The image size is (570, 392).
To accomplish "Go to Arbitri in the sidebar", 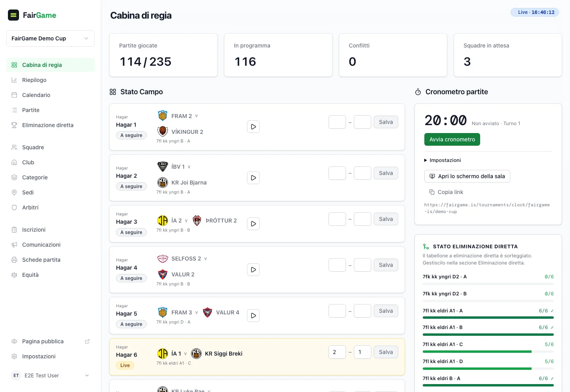I will 50,207.
